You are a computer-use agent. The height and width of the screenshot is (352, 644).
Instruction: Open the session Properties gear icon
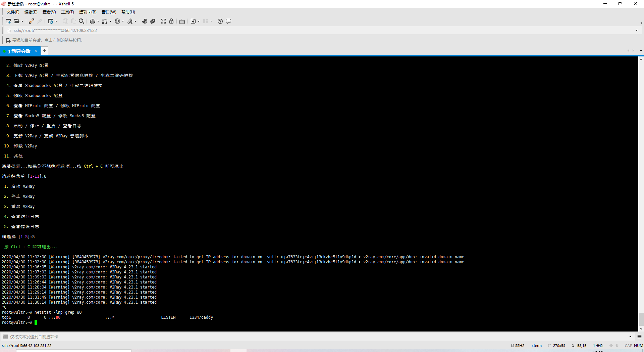[51, 21]
